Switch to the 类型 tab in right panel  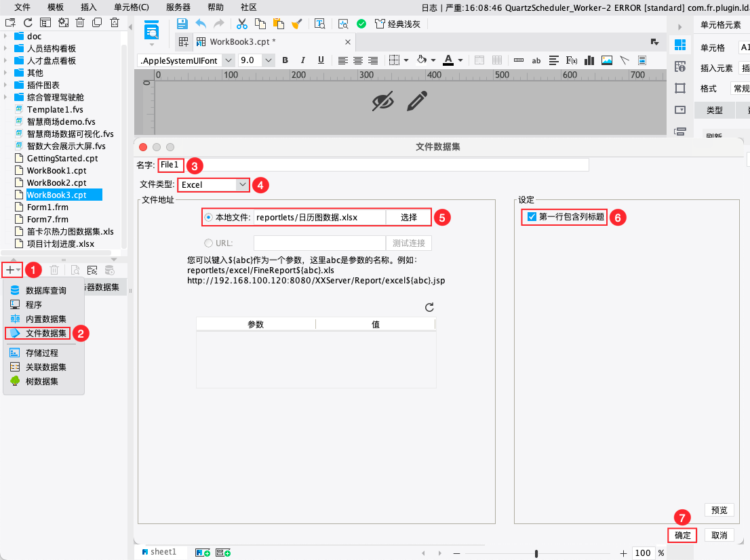[715, 111]
